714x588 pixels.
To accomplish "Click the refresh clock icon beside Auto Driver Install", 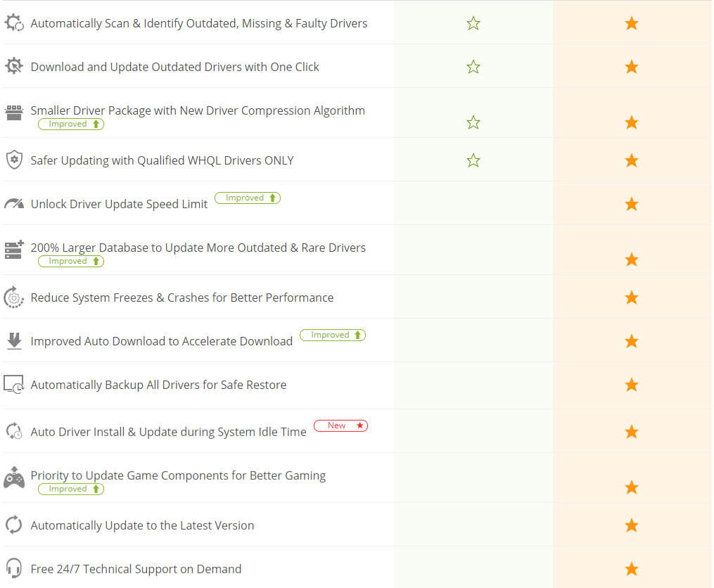I will [x=14, y=431].
